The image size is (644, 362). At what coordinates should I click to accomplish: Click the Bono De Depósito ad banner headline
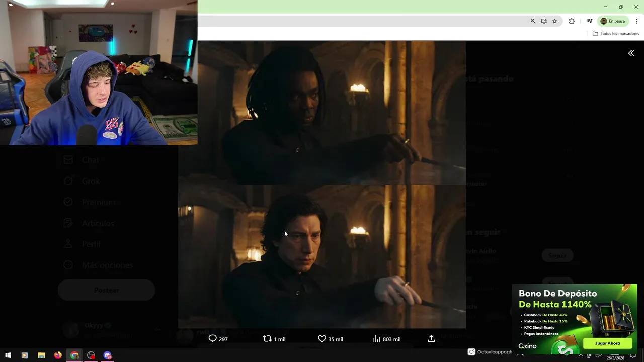[558, 294]
